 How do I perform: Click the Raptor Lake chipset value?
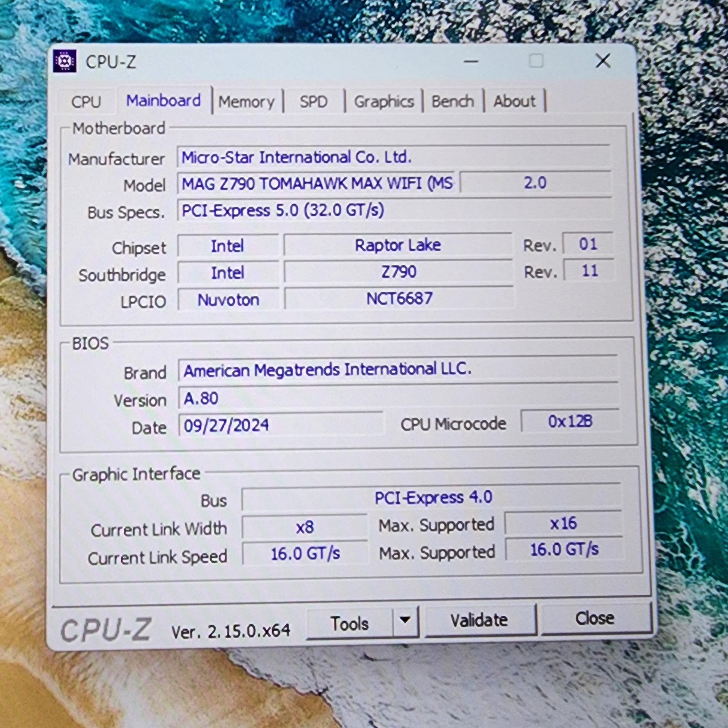click(x=398, y=245)
